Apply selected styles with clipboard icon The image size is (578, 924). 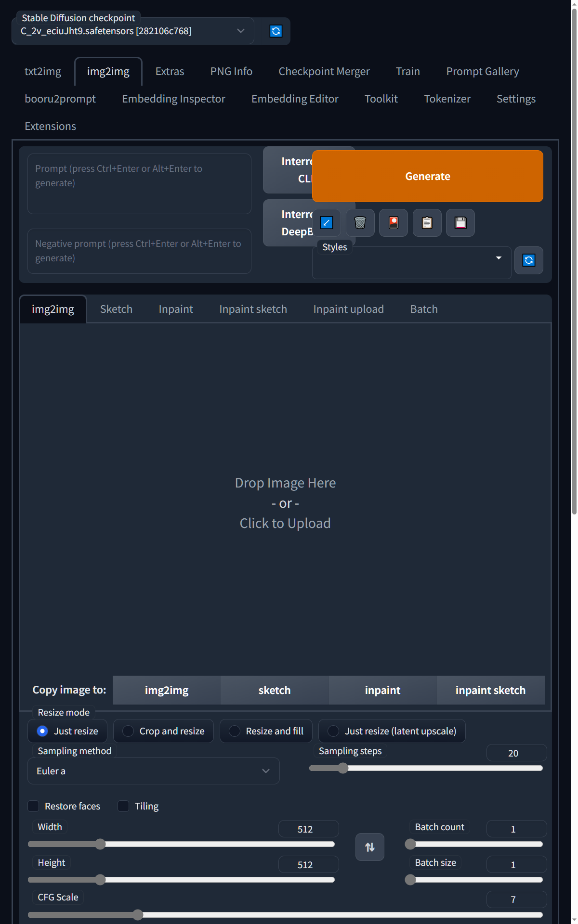(427, 223)
